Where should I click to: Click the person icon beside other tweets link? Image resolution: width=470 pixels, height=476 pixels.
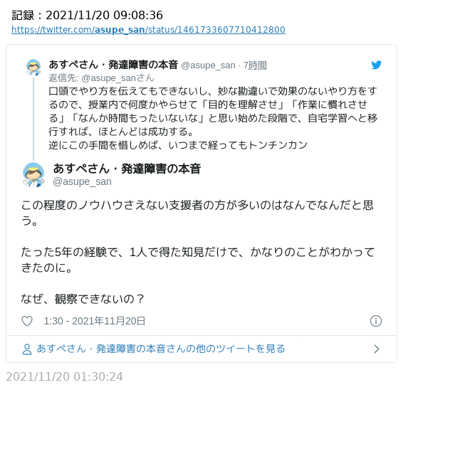(x=27, y=349)
